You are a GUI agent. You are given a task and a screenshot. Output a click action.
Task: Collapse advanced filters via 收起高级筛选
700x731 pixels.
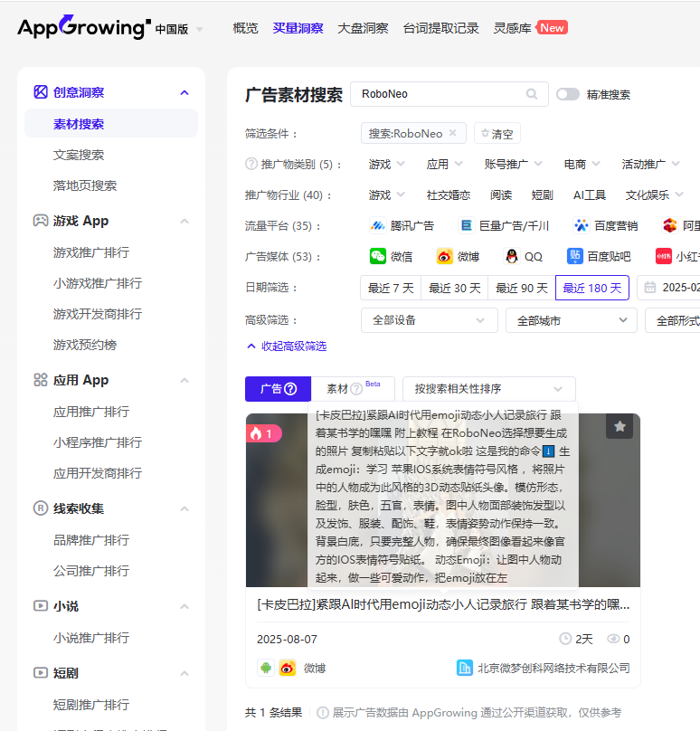coord(287,346)
